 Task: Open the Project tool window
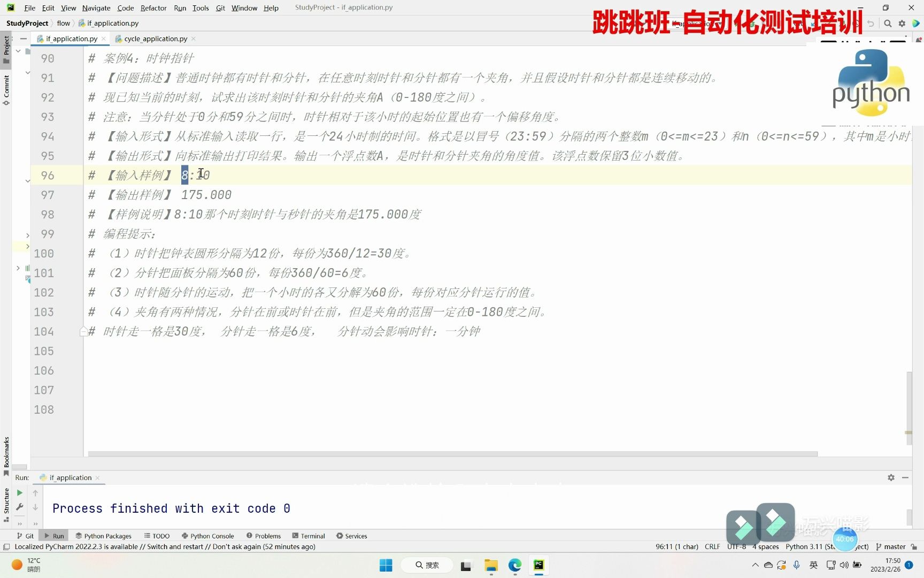[x=6, y=50]
